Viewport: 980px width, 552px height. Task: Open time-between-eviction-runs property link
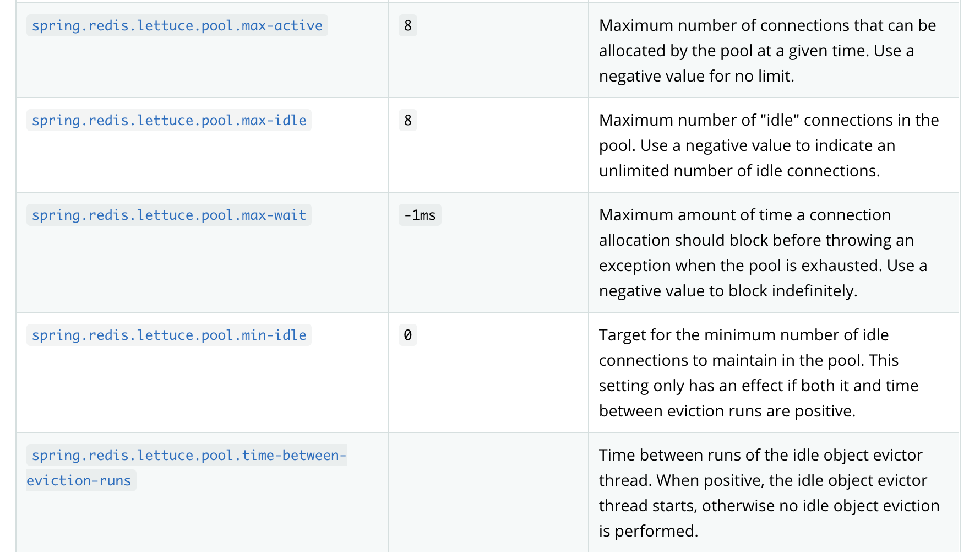tap(187, 468)
